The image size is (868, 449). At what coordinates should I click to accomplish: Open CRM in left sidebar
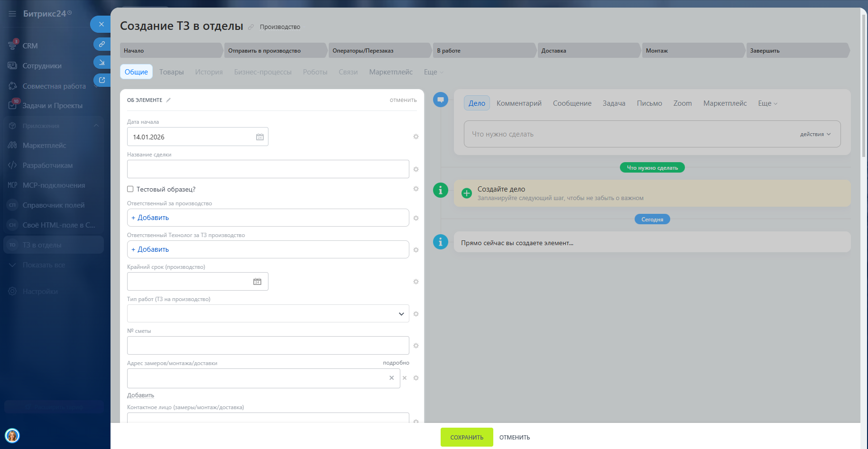tap(30, 46)
